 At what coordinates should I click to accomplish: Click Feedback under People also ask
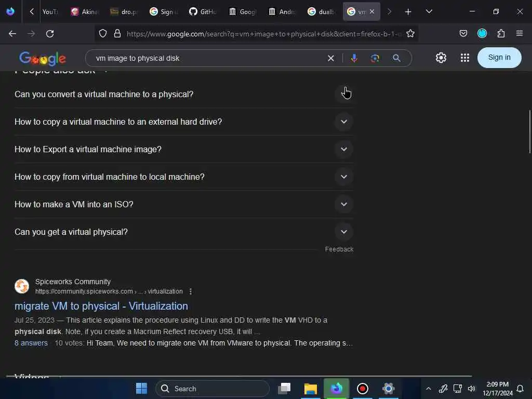339,249
